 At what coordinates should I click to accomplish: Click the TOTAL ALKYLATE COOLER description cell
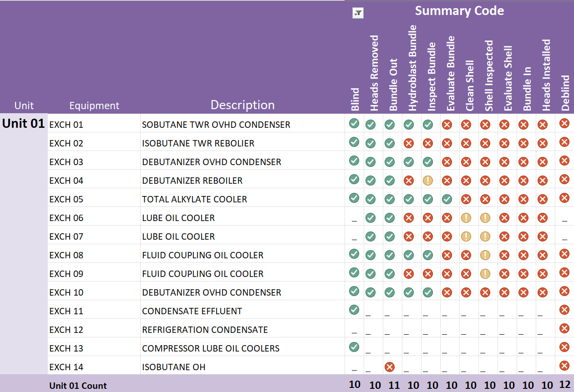pyautogui.click(x=194, y=199)
